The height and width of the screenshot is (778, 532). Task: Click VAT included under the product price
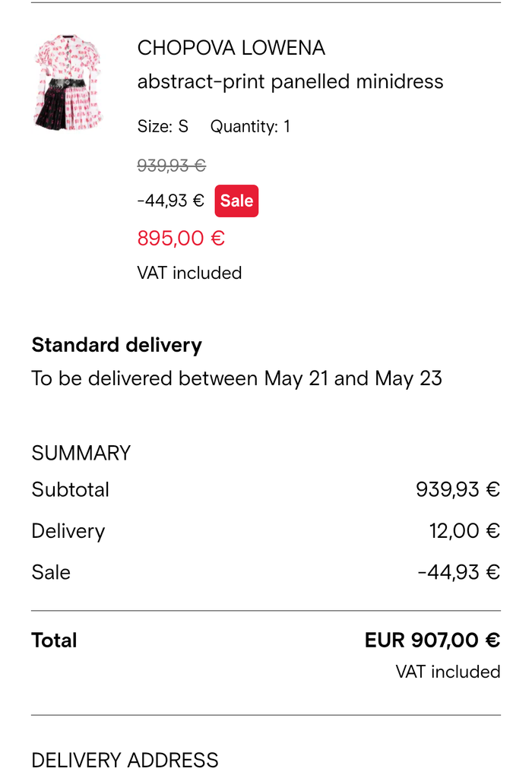click(x=189, y=273)
